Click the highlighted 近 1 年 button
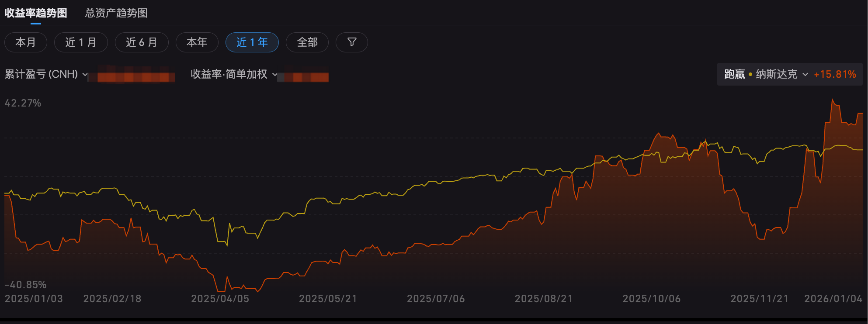The width and height of the screenshot is (868, 324). click(252, 42)
